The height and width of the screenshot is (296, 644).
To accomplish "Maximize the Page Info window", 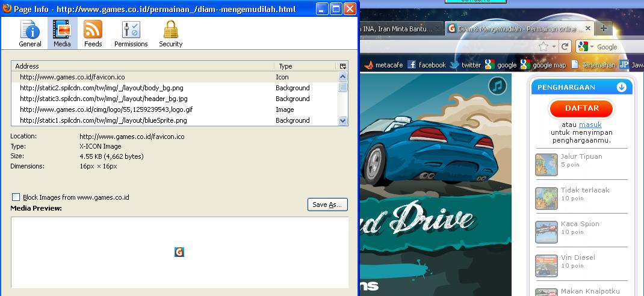I will point(336,8).
